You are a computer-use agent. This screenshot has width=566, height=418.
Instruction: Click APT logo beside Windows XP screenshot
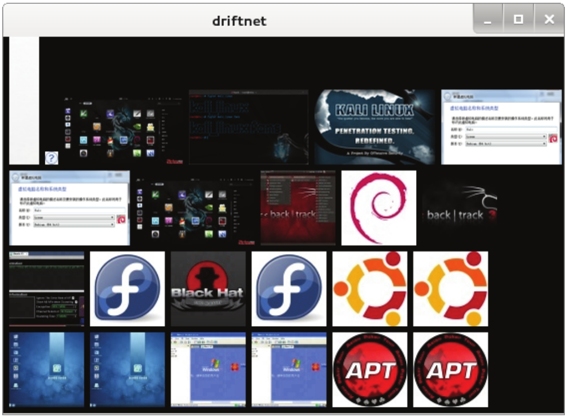pyautogui.click(x=370, y=370)
